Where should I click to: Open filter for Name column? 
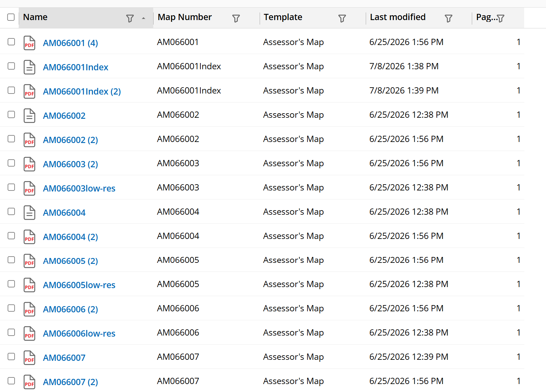point(130,18)
